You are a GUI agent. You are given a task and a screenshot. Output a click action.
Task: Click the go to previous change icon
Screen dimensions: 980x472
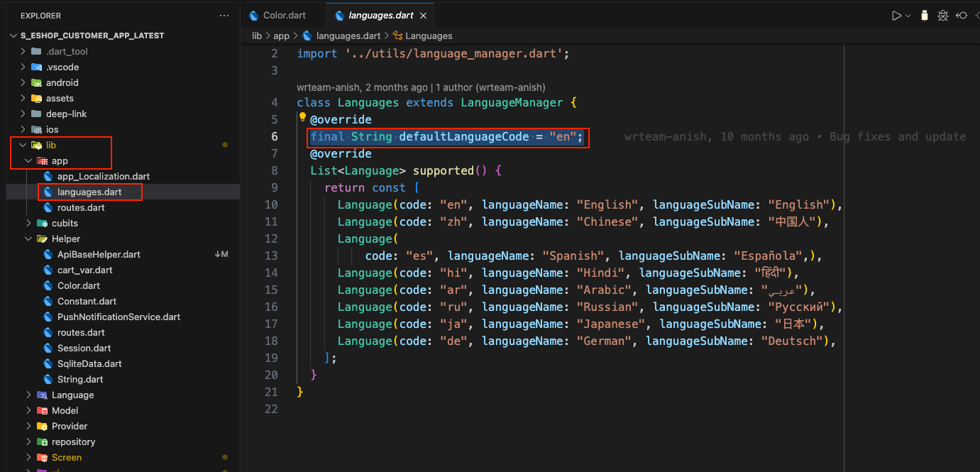point(962,16)
